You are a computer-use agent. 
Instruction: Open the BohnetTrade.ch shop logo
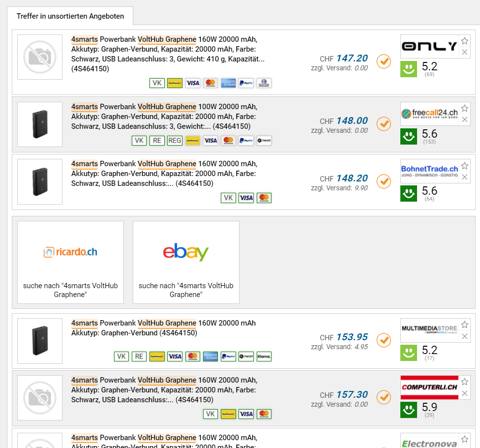(x=429, y=171)
